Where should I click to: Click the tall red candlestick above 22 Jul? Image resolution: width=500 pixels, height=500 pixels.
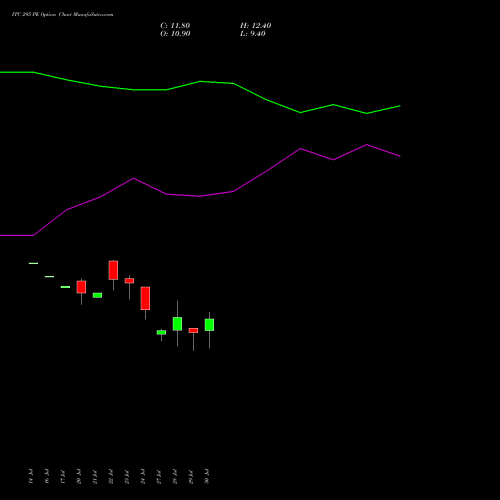113,270
